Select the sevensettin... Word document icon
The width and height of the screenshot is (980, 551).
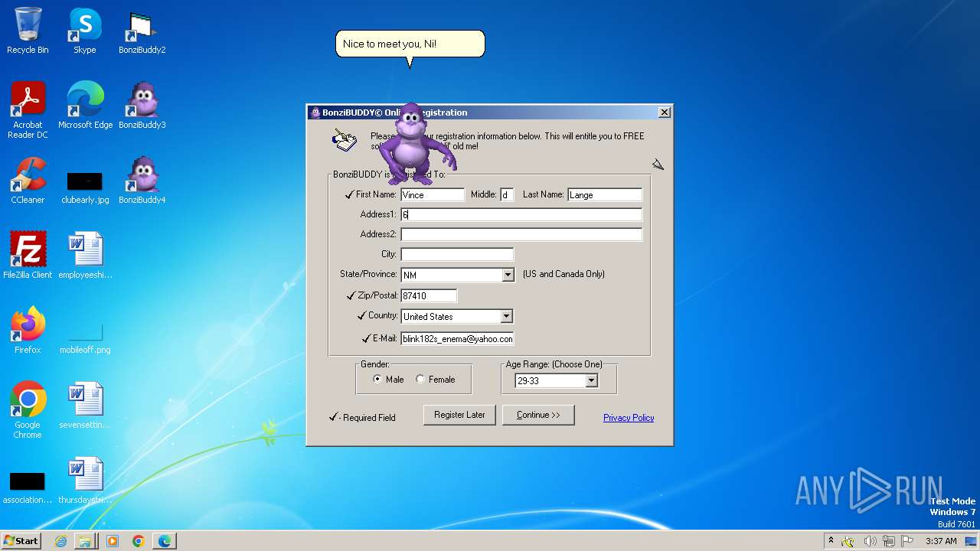tap(85, 406)
